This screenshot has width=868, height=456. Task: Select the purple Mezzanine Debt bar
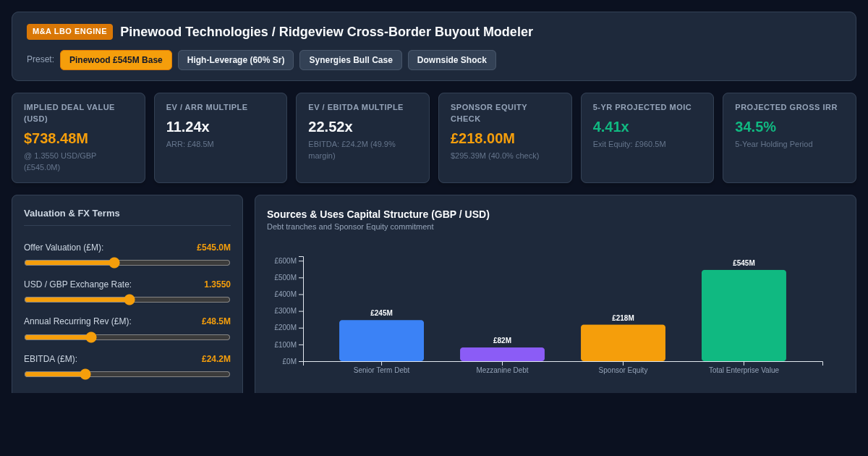[x=502, y=355]
